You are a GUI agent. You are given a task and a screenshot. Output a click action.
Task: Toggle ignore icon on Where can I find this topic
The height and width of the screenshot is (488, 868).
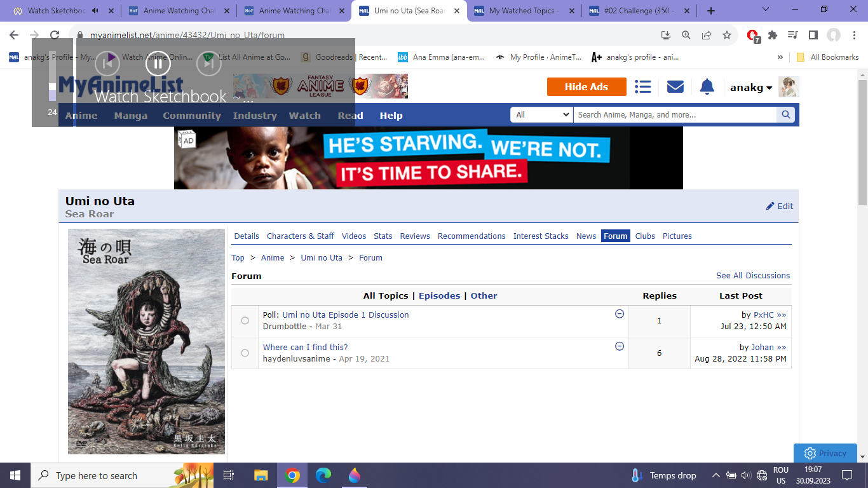(620, 346)
